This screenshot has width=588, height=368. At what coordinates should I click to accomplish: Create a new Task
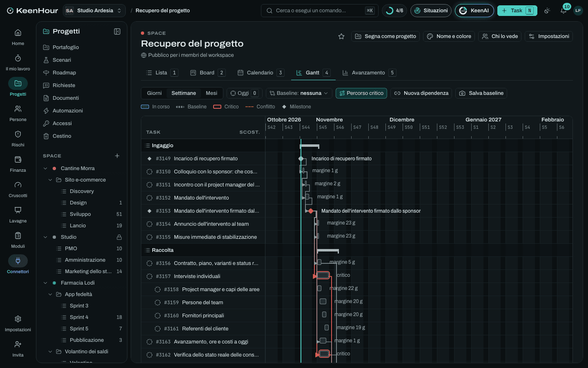click(x=517, y=11)
